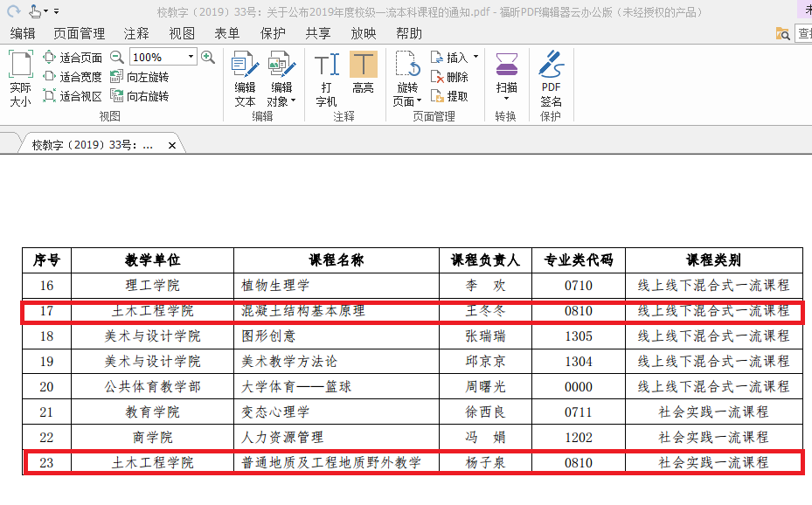Click Rotate Left (向左旋转)

pyautogui.click(x=139, y=77)
